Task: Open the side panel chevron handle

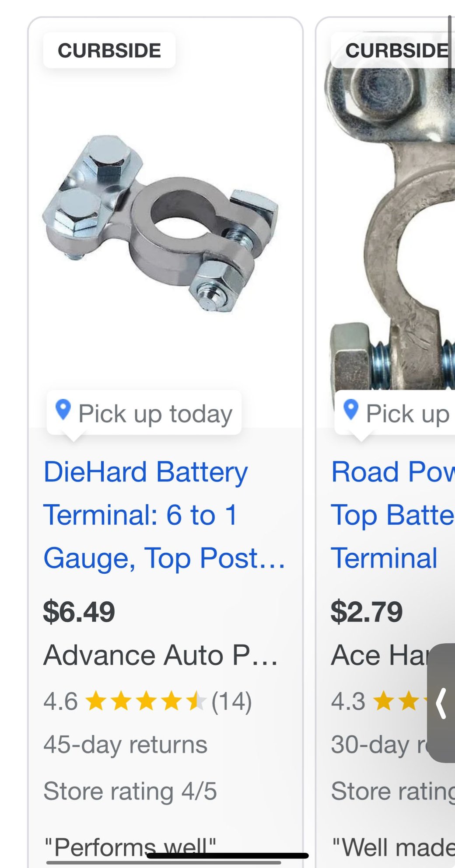Action: pyautogui.click(x=441, y=703)
